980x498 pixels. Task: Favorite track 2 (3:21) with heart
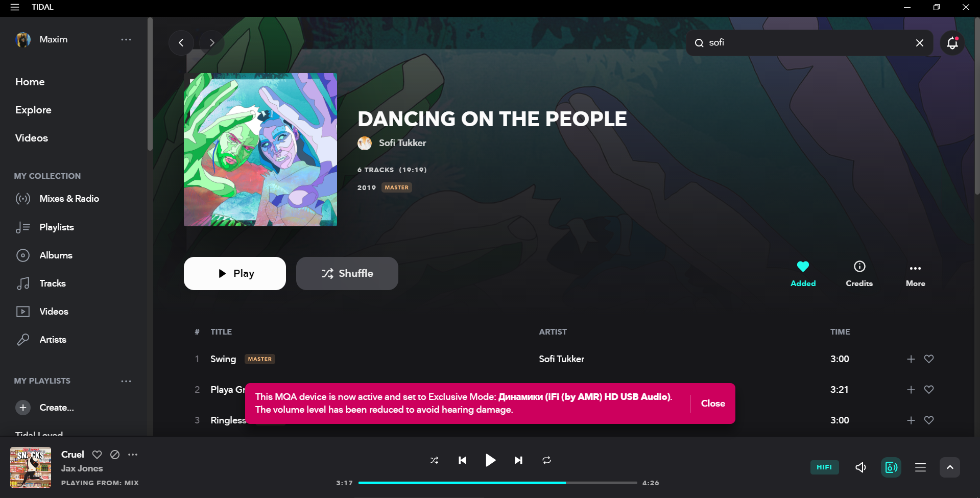(929, 390)
